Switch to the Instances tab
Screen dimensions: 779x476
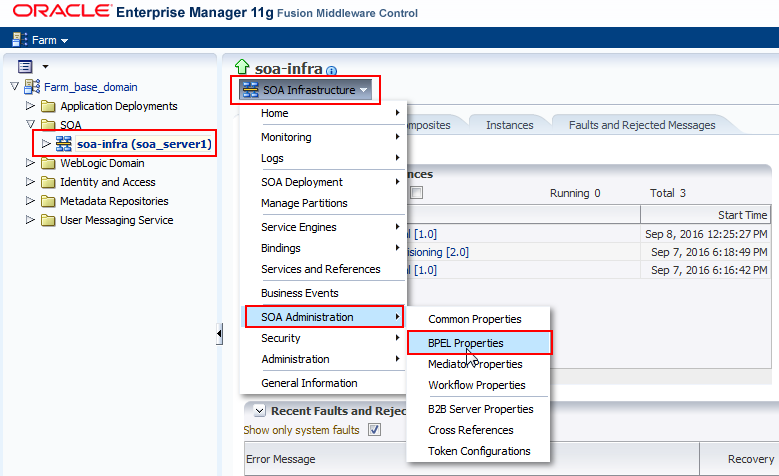tap(509, 125)
